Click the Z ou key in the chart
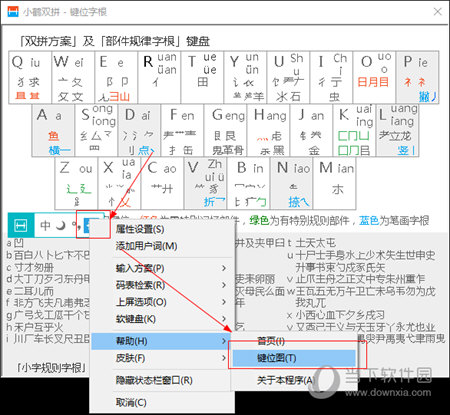This screenshot has height=415, width=450. pyautogui.click(x=76, y=183)
